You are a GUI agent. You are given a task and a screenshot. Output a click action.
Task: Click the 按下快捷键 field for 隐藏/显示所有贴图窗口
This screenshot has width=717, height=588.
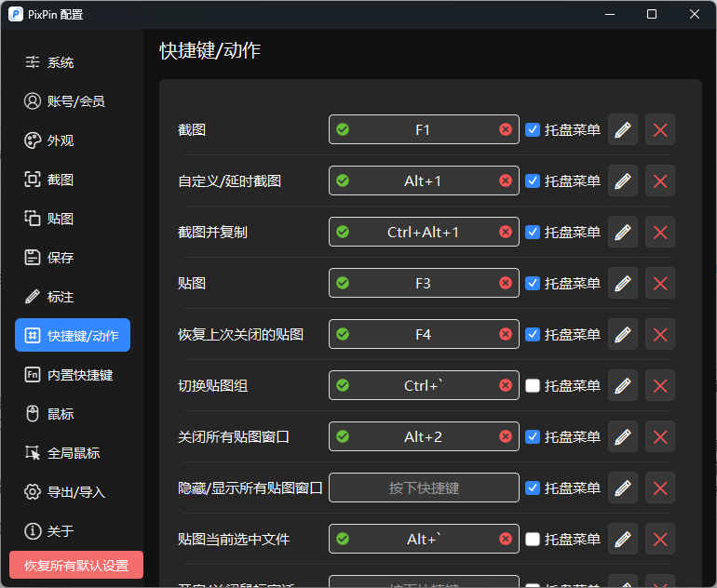click(x=424, y=488)
